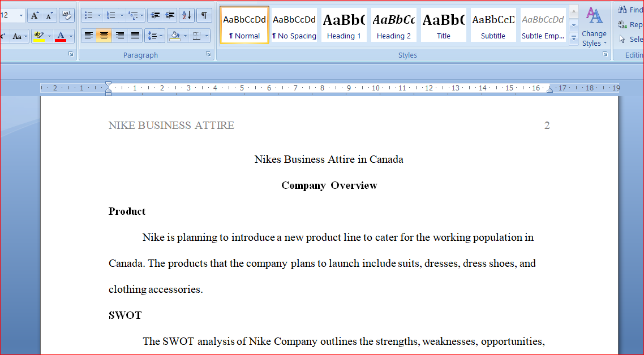This screenshot has width=644, height=355.
Task: Open the Change Case dropdown arrow
Action: point(26,36)
